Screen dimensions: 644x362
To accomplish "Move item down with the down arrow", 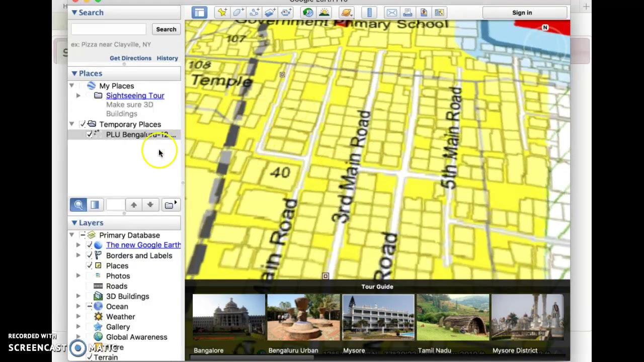I will coord(150,205).
